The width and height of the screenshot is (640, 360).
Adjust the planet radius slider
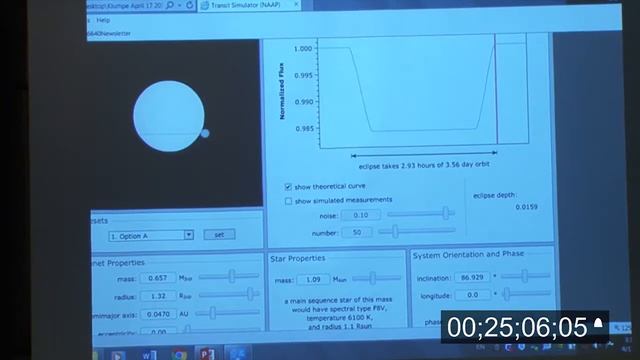tap(251, 294)
